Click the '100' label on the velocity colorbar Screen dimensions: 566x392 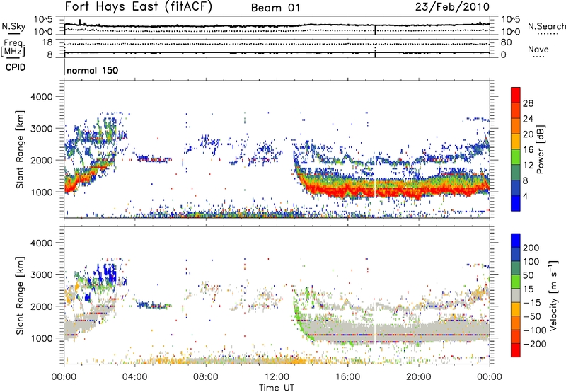tap(531, 262)
